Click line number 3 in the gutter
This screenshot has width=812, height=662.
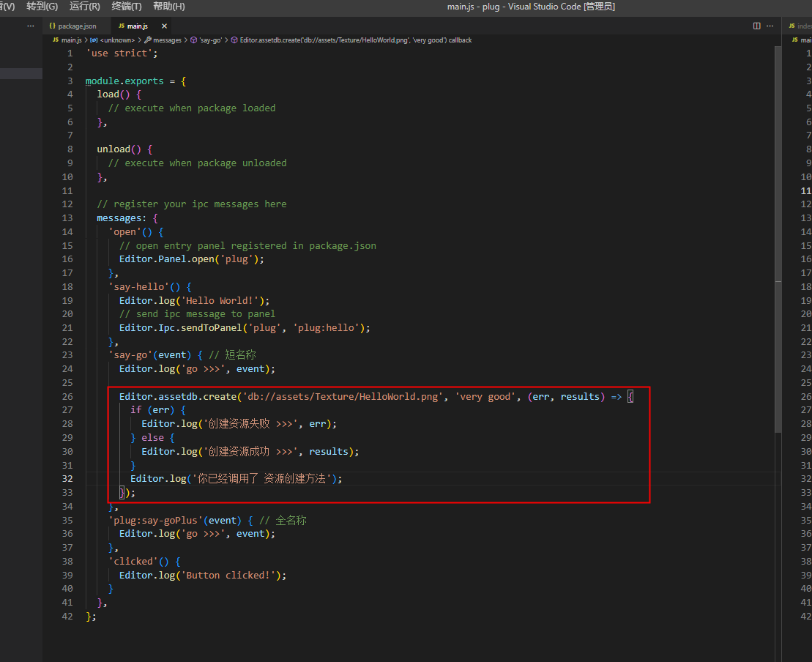[x=70, y=81]
